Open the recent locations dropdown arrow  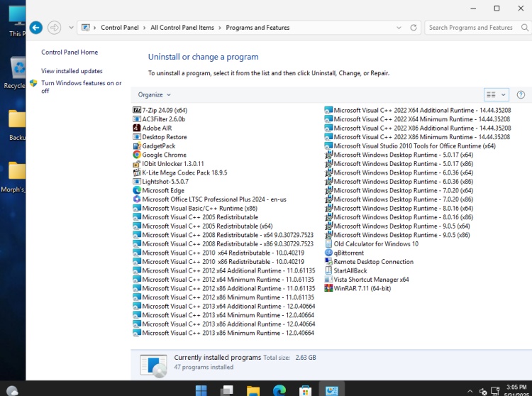(71, 28)
